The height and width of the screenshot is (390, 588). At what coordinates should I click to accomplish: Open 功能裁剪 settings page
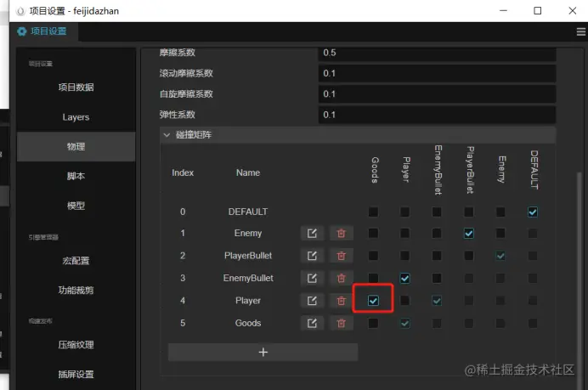pos(76,291)
